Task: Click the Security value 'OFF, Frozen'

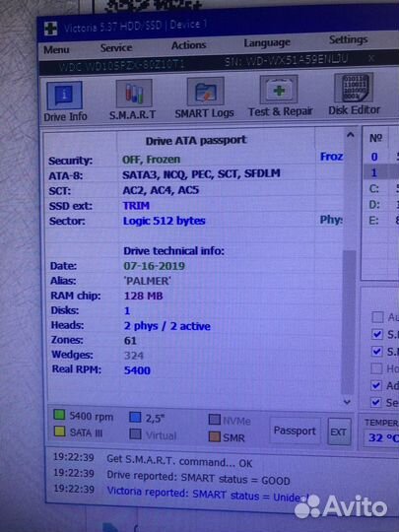Action: click(x=152, y=160)
